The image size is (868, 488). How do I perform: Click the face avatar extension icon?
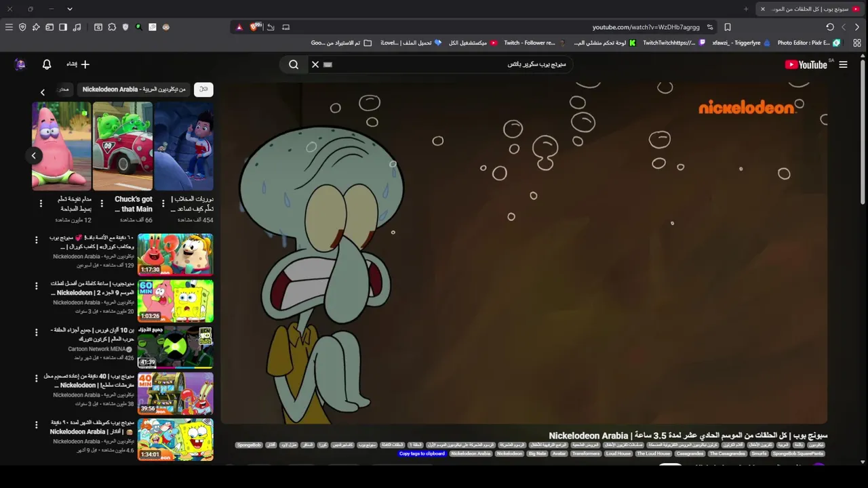[x=166, y=27]
